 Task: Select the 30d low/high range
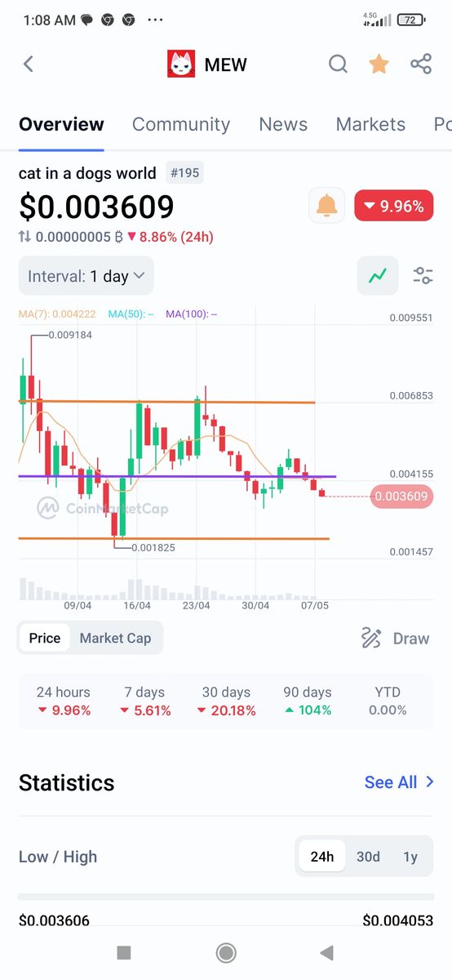coord(368,857)
